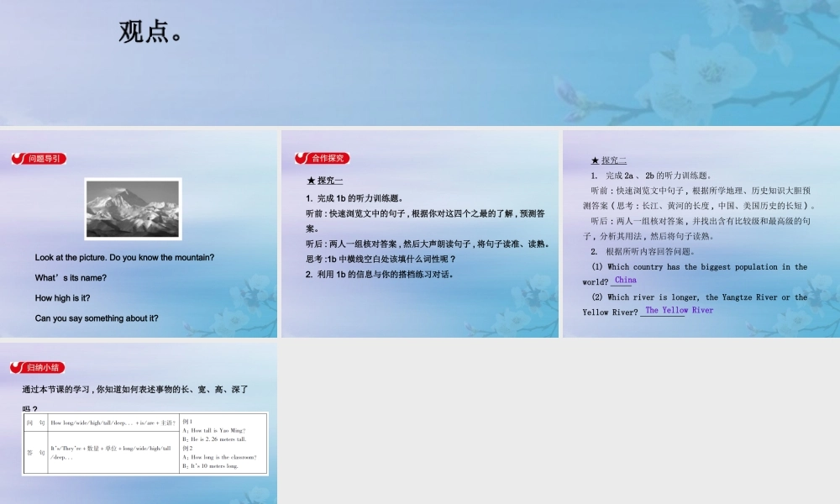Click the 合作探究 red badge
The image size is (840, 504).
[322, 158]
